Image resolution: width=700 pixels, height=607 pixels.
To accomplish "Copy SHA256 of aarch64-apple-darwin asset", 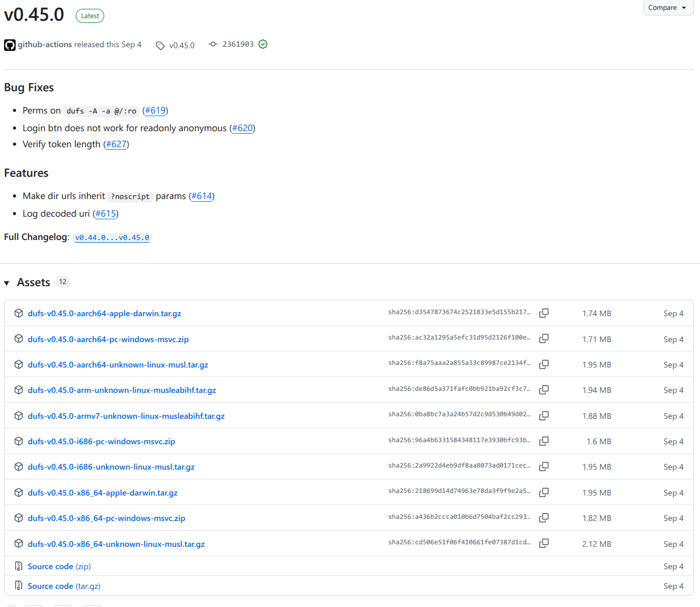I will 543,313.
